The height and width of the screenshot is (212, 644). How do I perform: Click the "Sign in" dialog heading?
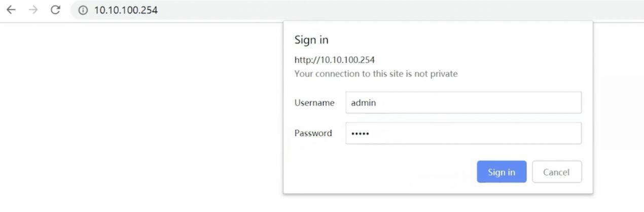click(x=311, y=40)
